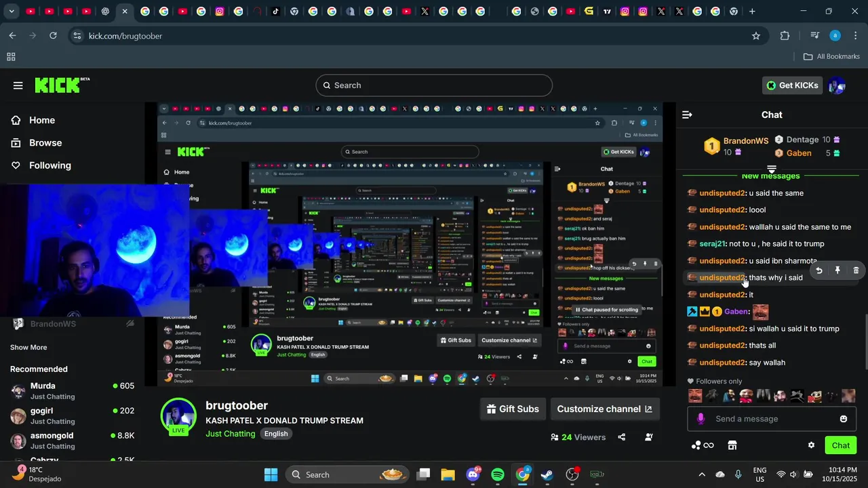Open new browser tab
Image resolution: width=868 pixels, height=488 pixels.
(x=752, y=12)
